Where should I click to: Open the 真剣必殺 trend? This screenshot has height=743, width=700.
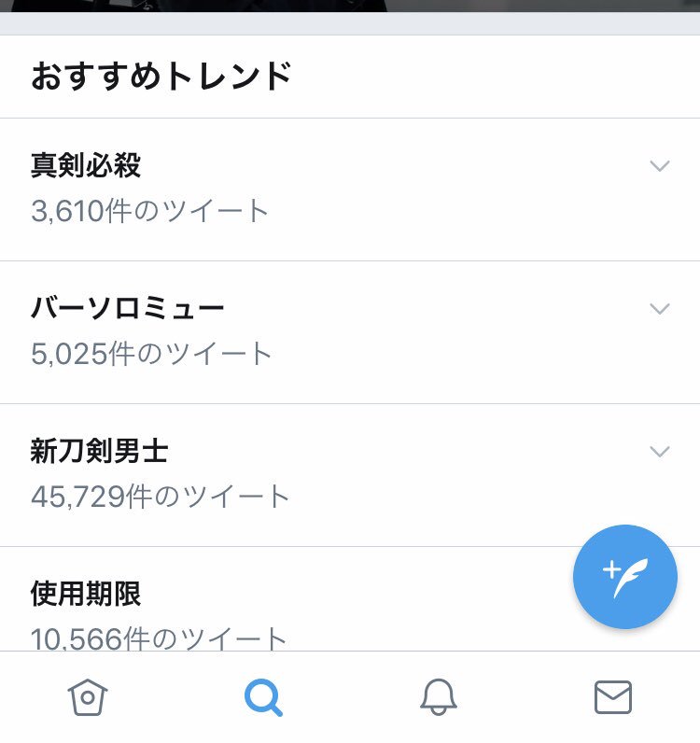86,165
